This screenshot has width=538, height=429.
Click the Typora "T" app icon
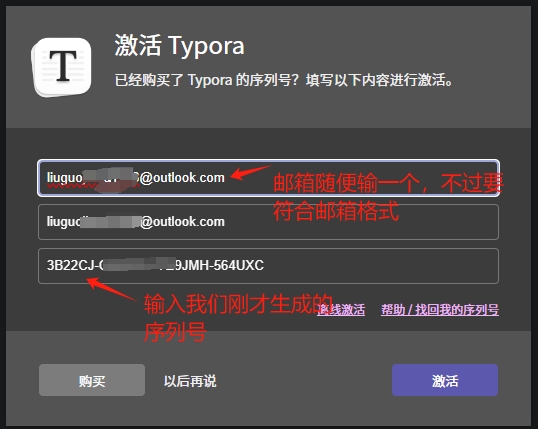pos(62,67)
